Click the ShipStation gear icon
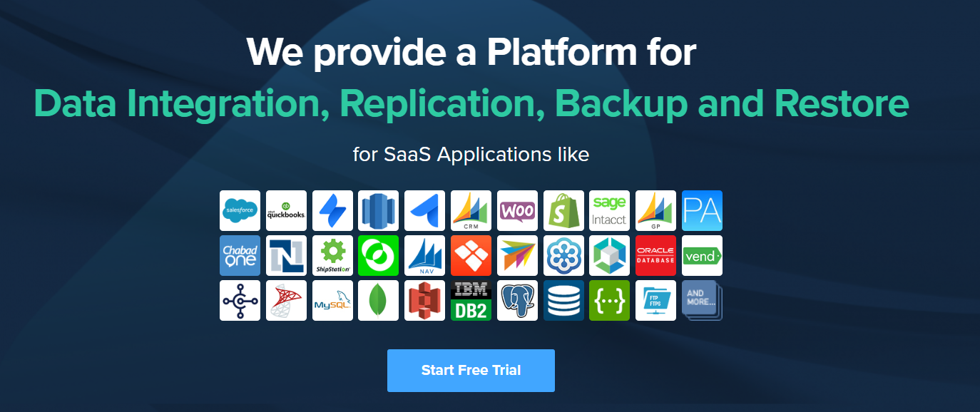 pos(332,255)
